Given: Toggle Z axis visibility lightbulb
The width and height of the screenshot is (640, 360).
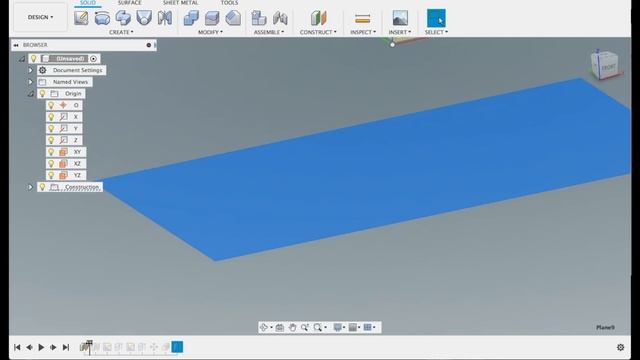Looking at the screenshot, I should pyautogui.click(x=51, y=140).
